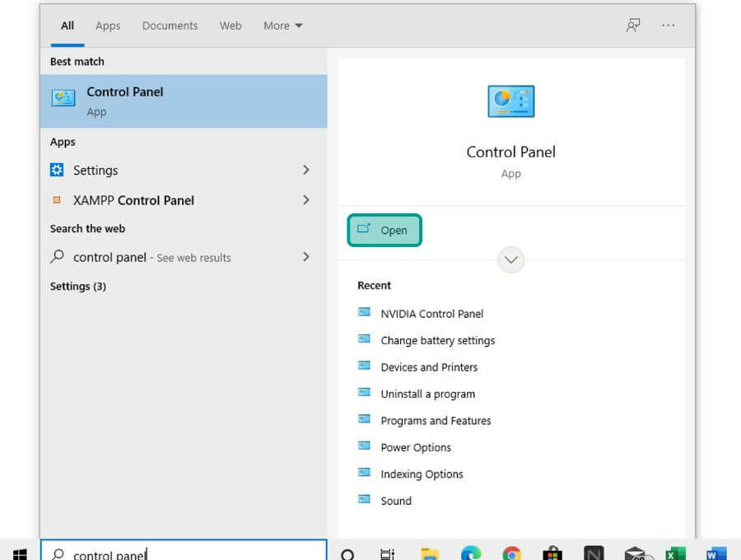The height and width of the screenshot is (560, 741).
Task: Click the Open button for Control Panel
Action: tap(384, 230)
